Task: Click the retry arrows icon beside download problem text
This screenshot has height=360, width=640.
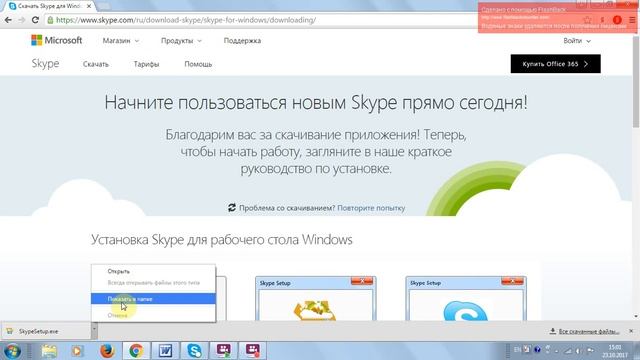Action: 232,208
